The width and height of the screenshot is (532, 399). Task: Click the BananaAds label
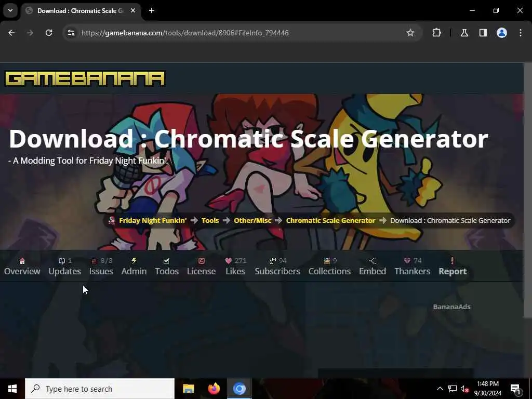pos(451,307)
